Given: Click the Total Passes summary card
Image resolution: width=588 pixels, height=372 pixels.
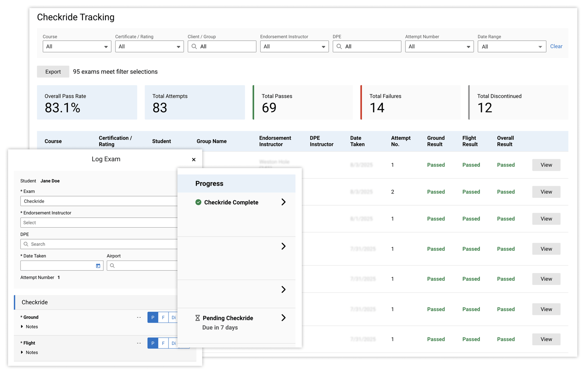Looking at the screenshot, I should coord(302,102).
